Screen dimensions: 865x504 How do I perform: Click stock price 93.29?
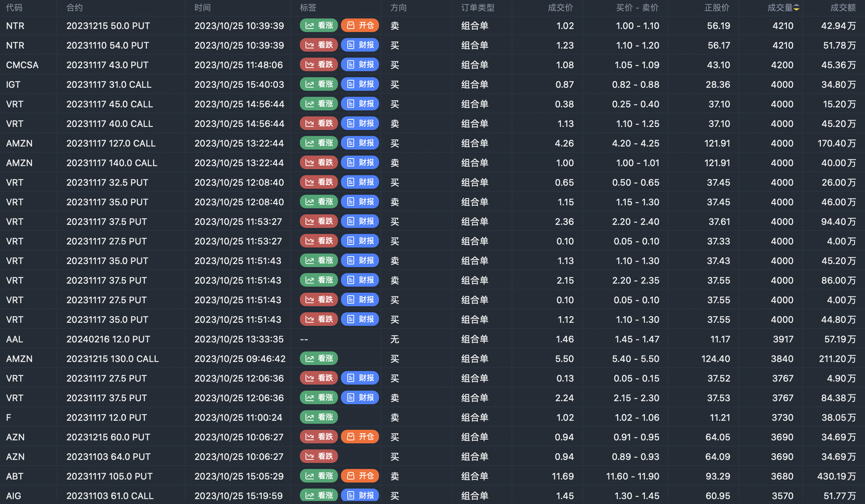tap(718, 476)
